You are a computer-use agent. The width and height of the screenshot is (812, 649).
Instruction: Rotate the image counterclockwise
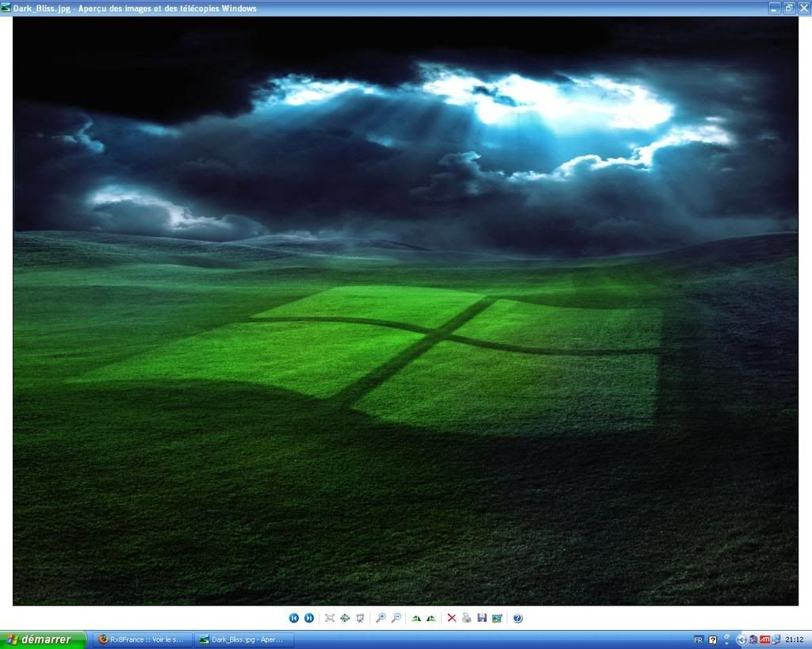431,618
